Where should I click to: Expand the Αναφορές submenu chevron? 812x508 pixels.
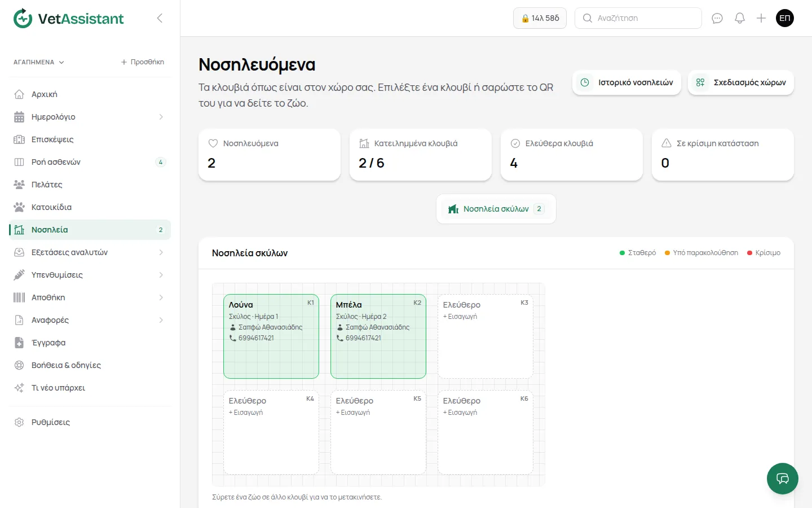[x=161, y=320]
